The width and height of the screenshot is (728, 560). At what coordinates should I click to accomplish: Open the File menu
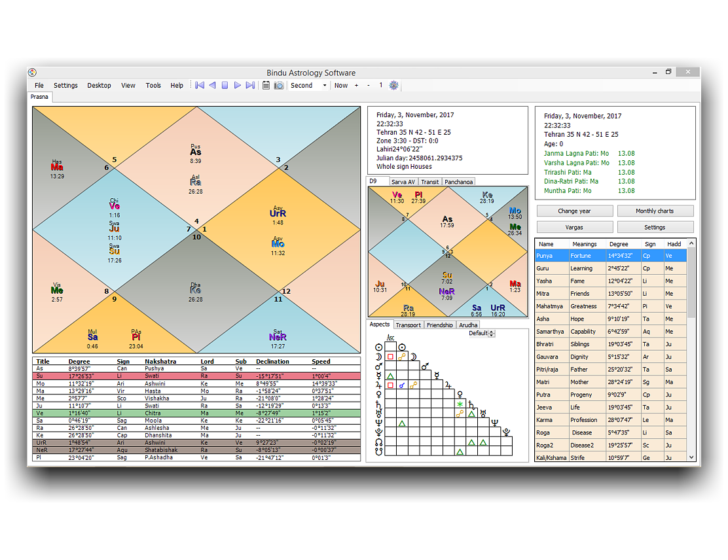tap(39, 85)
